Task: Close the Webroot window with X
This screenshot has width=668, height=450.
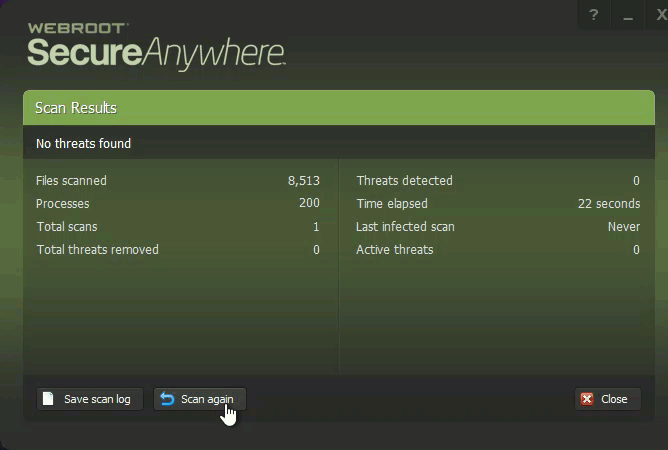Action: 660,15
